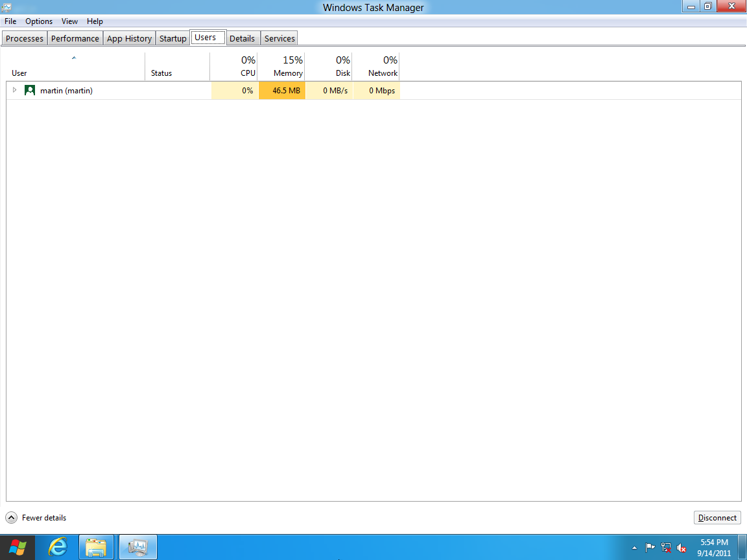The image size is (747, 560).
Task: Sort by the Memory column header
Action: pos(281,67)
